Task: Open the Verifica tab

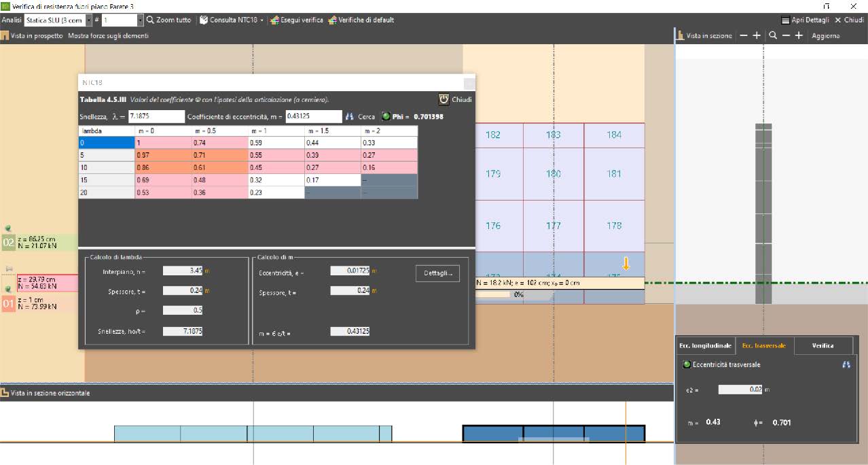Action: (822, 345)
